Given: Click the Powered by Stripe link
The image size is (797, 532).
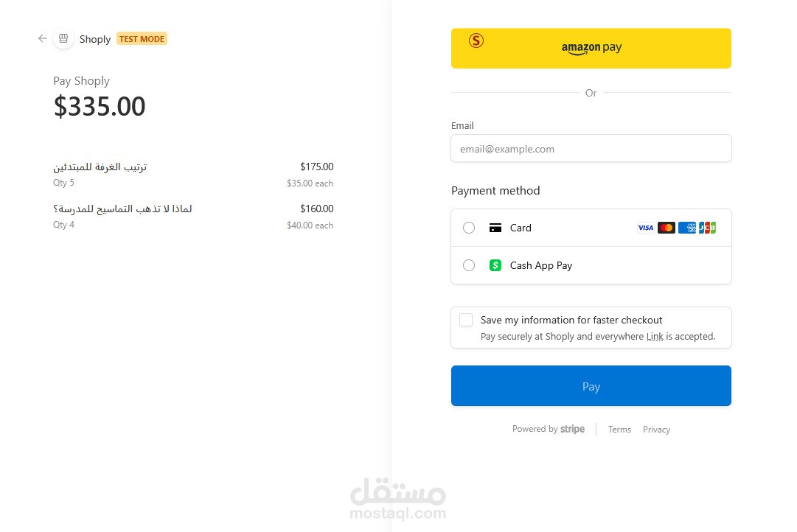Looking at the screenshot, I should (549, 429).
